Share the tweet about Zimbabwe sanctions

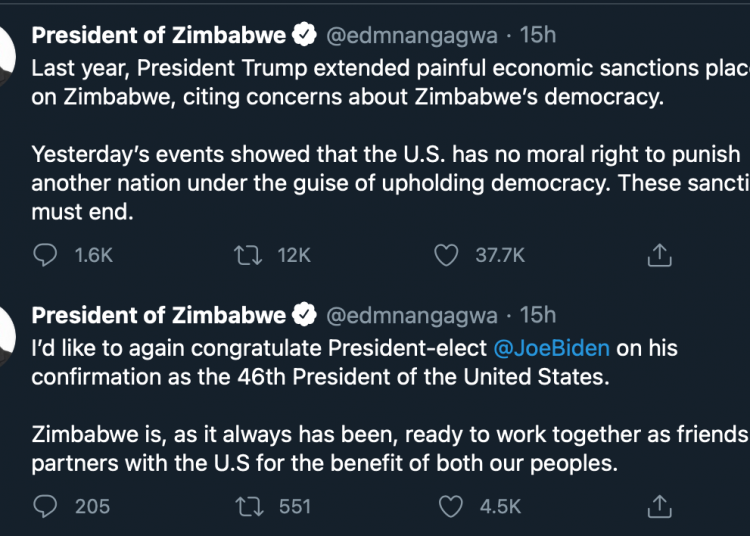coord(658,256)
